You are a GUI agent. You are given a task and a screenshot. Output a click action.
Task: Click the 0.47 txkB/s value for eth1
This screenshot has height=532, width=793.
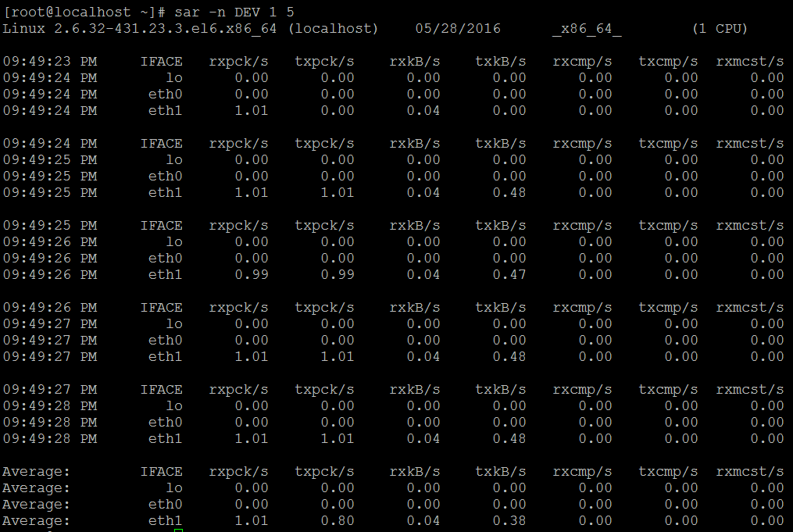[509, 275]
